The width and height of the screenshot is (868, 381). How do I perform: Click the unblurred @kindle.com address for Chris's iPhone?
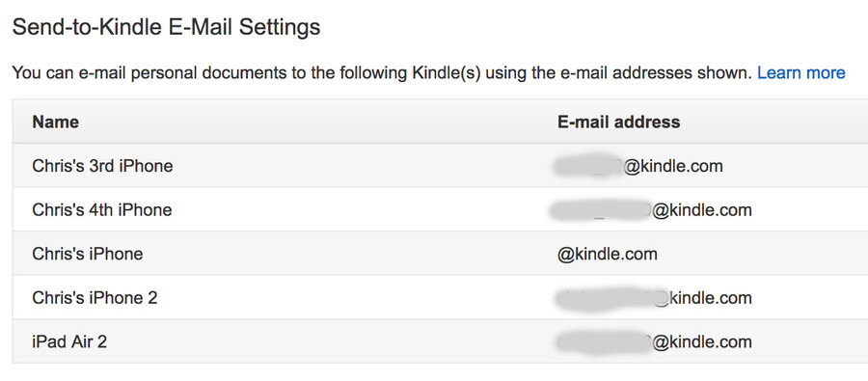coord(608,254)
